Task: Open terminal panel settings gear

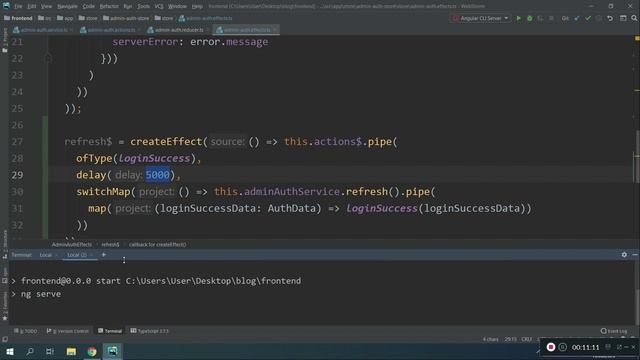Action: point(624,255)
